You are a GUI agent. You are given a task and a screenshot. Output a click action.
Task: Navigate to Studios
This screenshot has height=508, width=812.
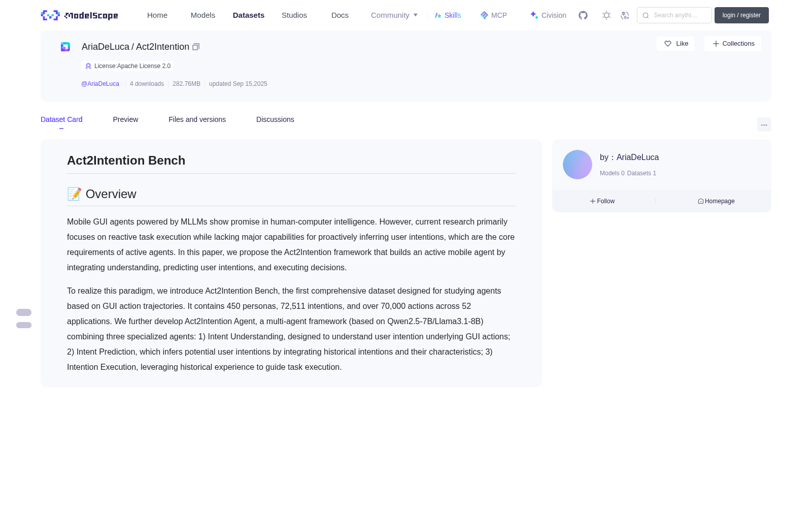(294, 15)
